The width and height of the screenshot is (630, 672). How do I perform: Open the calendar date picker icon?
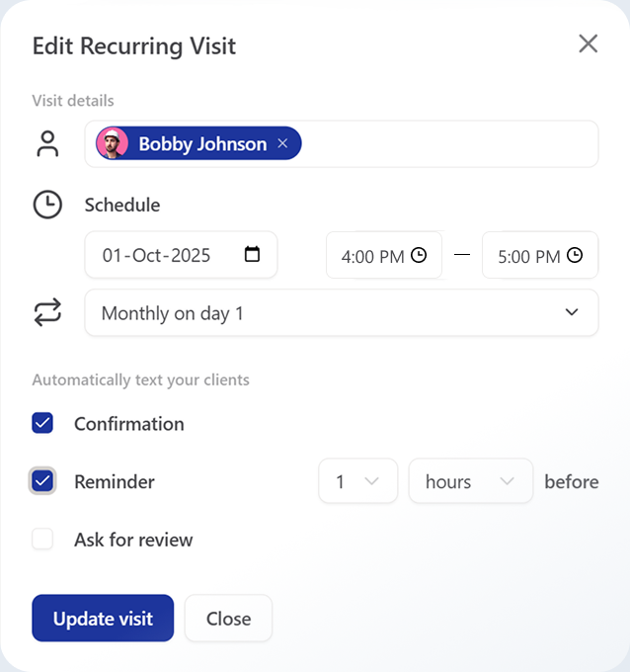(x=252, y=255)
